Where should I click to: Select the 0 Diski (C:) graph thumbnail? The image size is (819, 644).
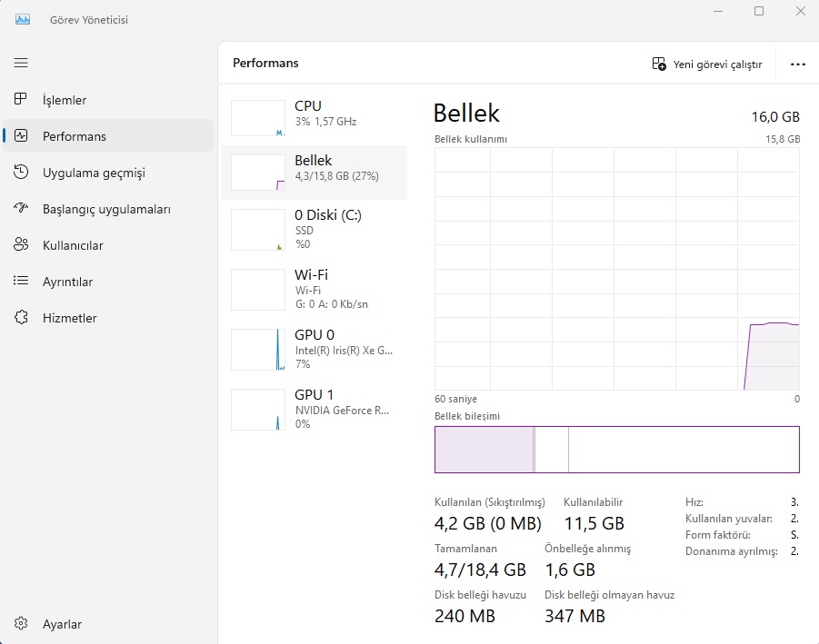[258, 230]
